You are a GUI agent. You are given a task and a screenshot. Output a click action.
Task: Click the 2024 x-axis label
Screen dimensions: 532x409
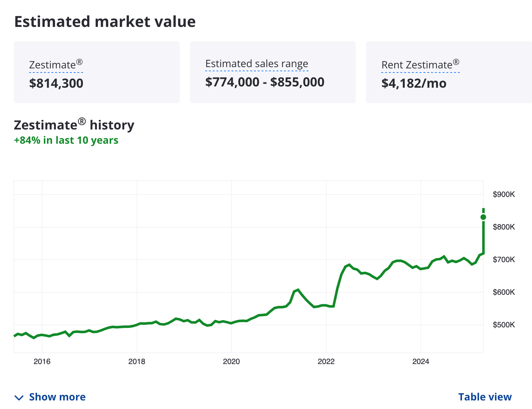point(421,362)
